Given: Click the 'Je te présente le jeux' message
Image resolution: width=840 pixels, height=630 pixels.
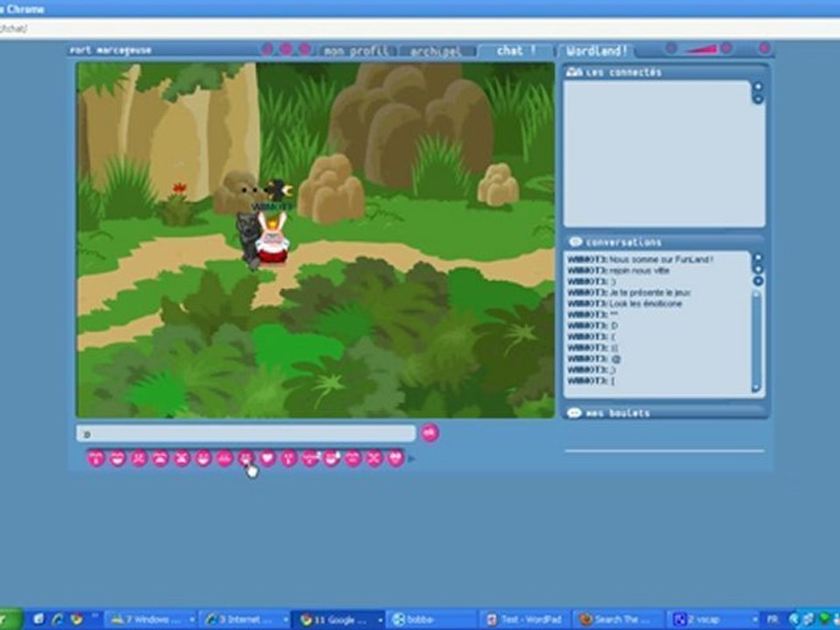Looking at the screenshot, I should (x=629, y=292).
